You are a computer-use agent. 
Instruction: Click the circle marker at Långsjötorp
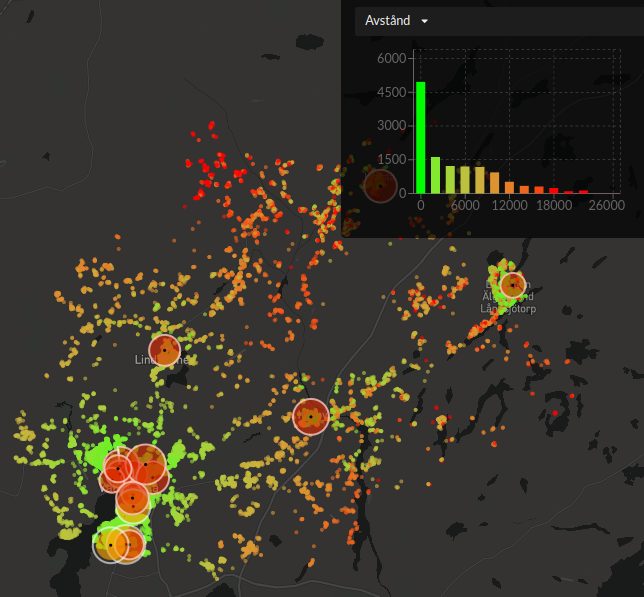tap(512, 285)
